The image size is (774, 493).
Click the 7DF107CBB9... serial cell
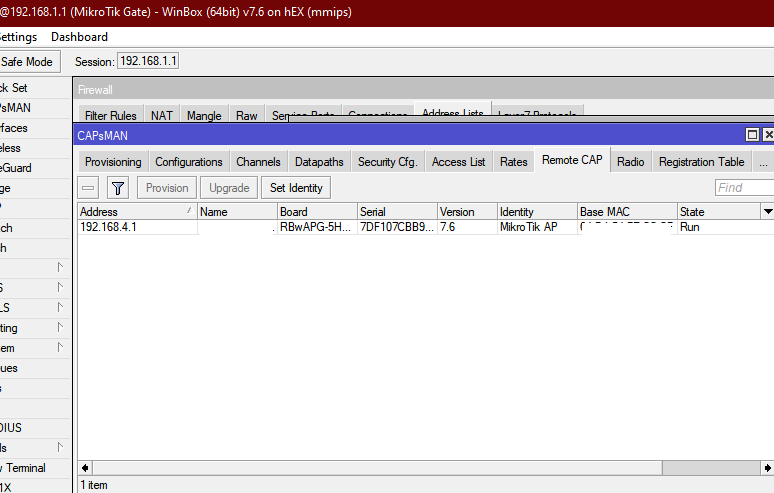(x=397, y=227)
